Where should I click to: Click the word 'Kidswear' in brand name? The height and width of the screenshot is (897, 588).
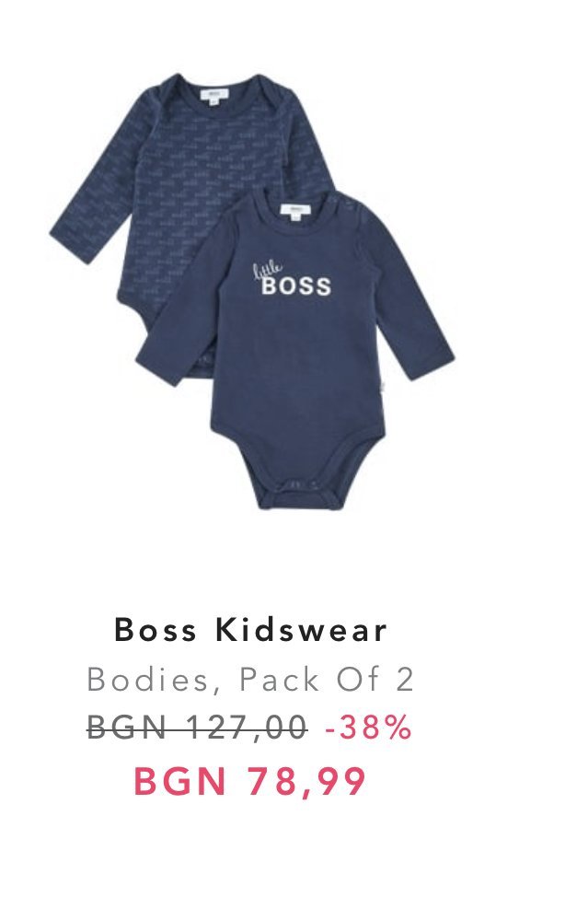pyautogui.click(x=301, y=630)
